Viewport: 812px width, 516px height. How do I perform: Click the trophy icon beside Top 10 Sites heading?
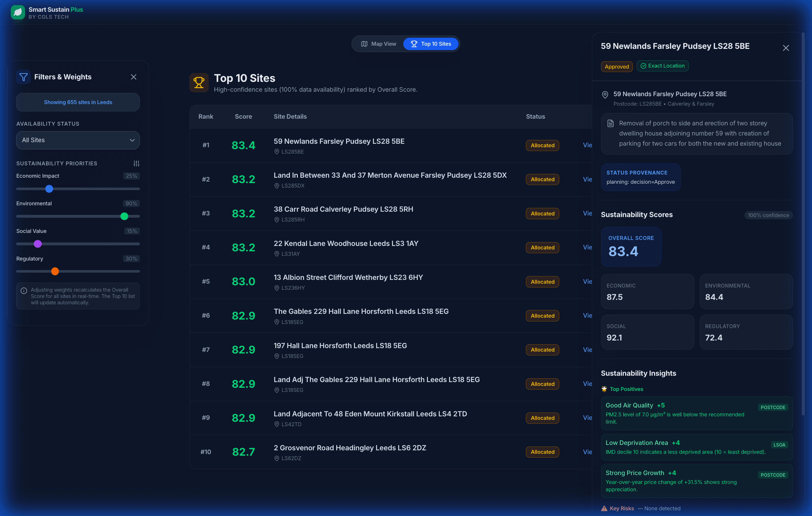coord(199,82)
